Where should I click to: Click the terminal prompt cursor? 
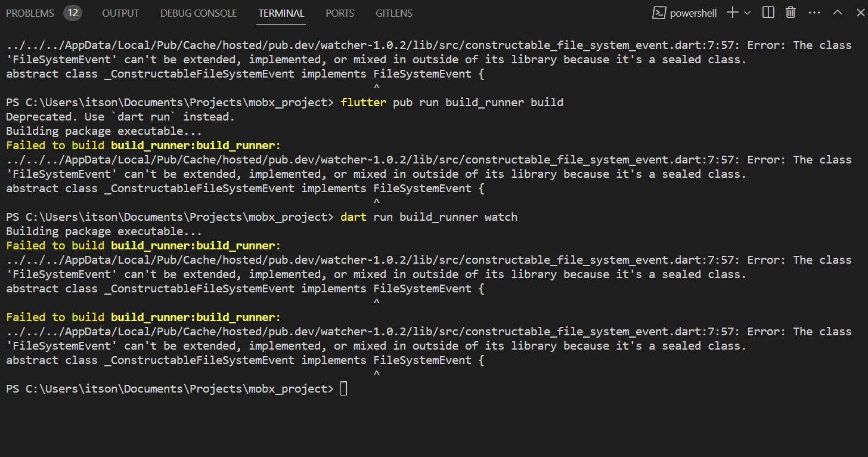343,389
